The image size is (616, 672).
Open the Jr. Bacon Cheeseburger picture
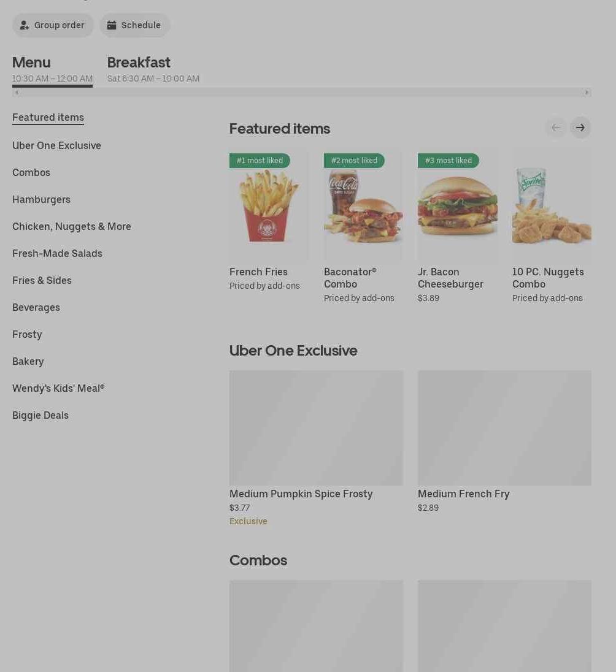point(457,204)
